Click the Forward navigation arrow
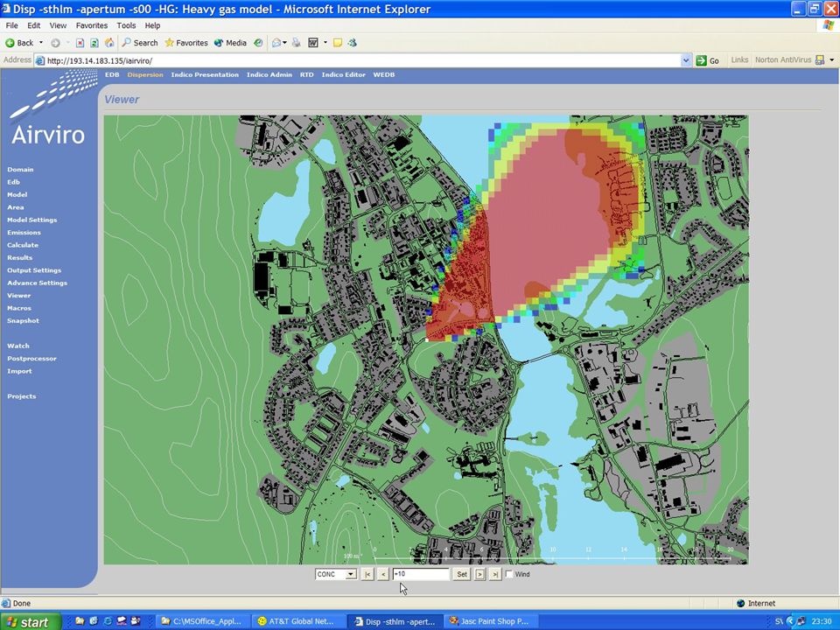Viewport: 840px width, 630px height. 55,43
